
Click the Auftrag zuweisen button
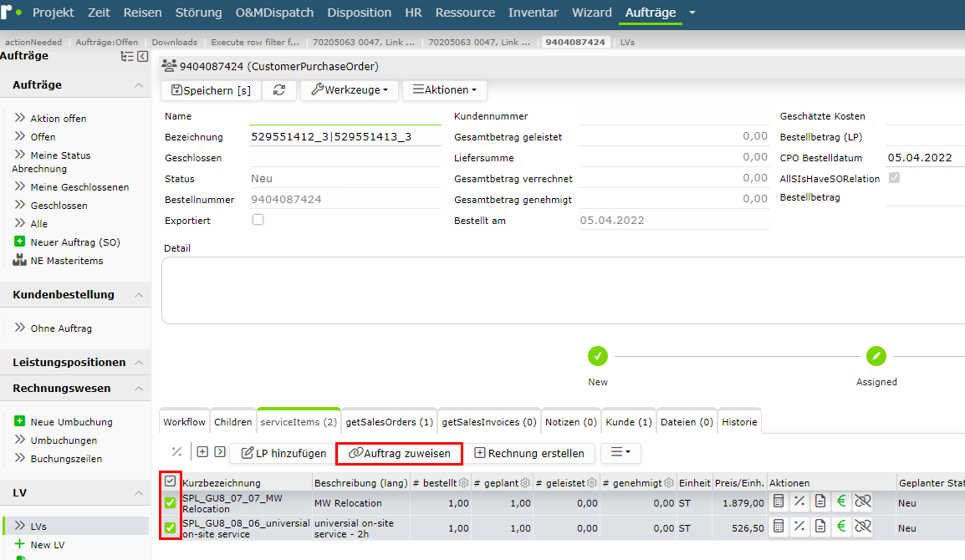400,454
